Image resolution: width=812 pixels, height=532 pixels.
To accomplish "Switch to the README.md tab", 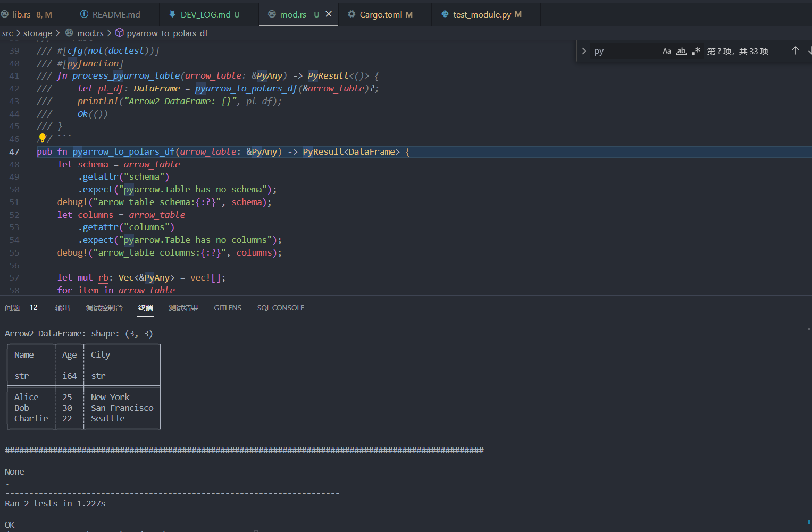I will (x=116, y=14).
